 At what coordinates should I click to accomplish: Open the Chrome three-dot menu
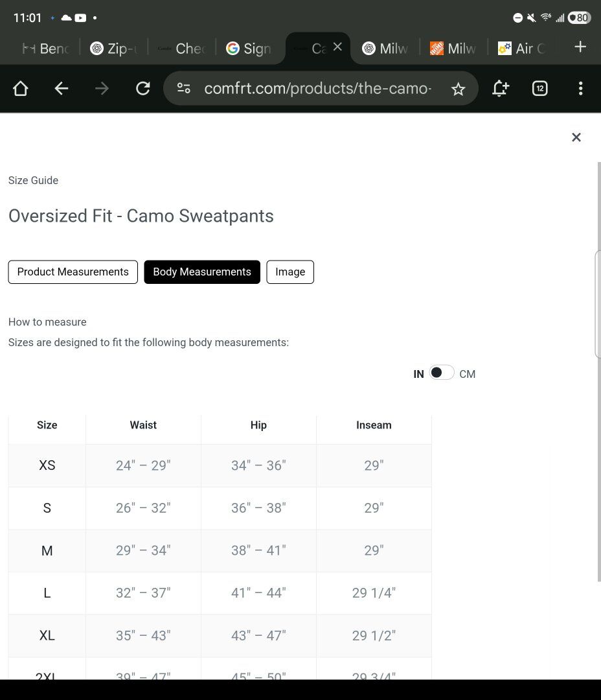coord(580,89)
